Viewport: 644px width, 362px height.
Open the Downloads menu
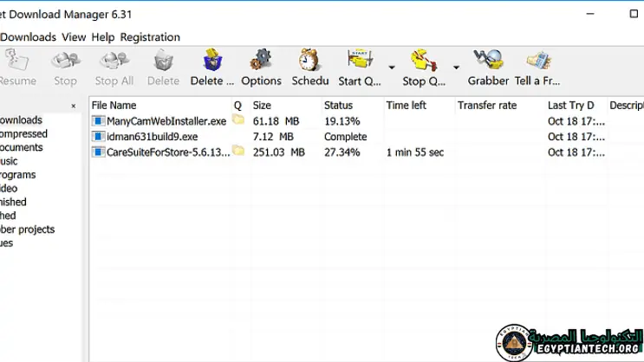click(x=28, y=37)
